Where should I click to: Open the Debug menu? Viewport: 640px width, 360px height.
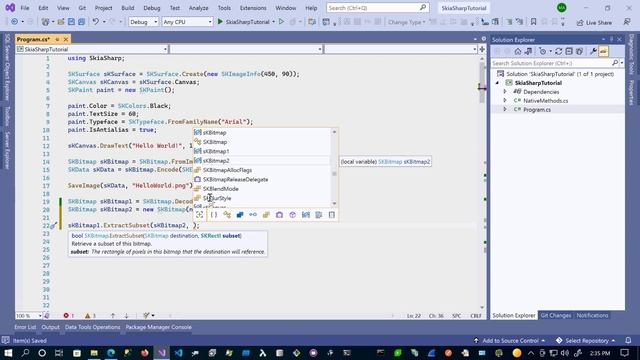pyautogui.click(x=152, y=8)
